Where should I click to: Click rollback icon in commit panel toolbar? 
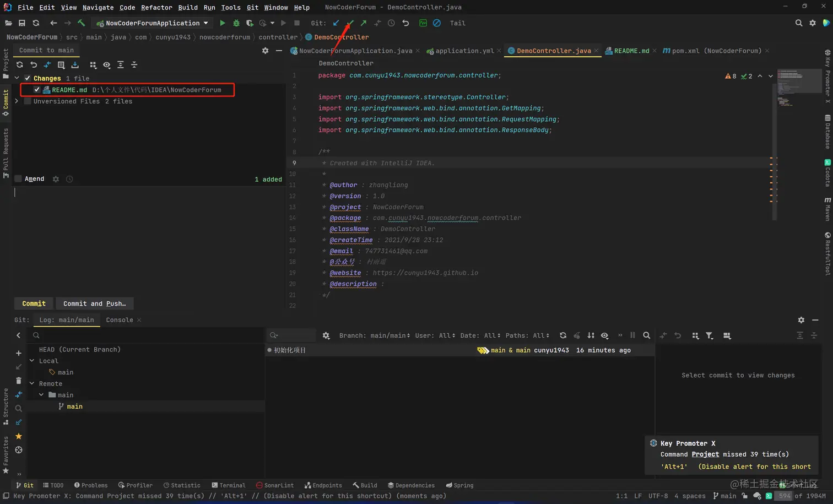click(34, 65)
